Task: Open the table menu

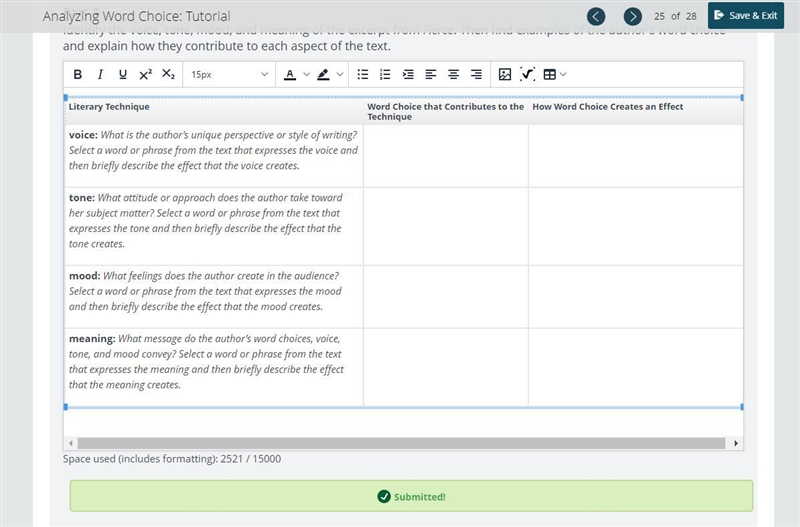Action: click(x=555, y=74)
